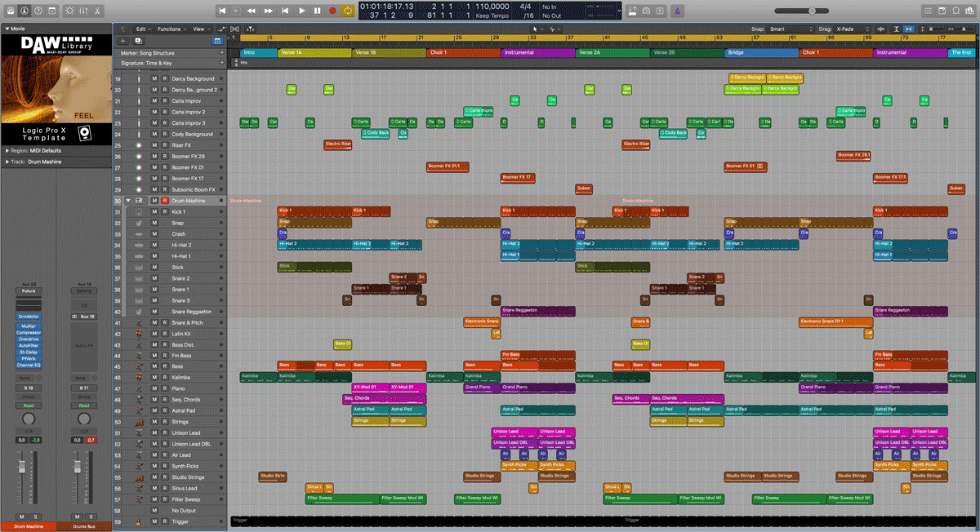Open the Loop Browser icon

click(x=956, y=11)
